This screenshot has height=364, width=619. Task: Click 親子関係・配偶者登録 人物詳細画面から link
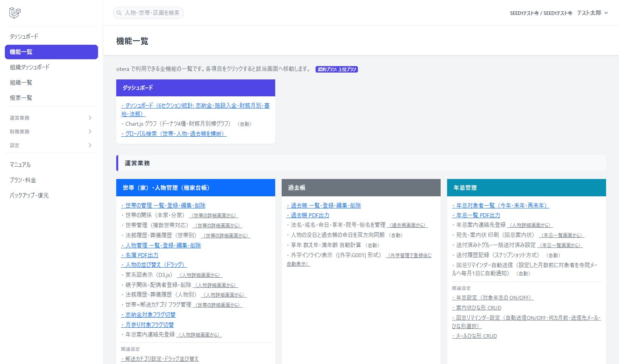(216, 285)
